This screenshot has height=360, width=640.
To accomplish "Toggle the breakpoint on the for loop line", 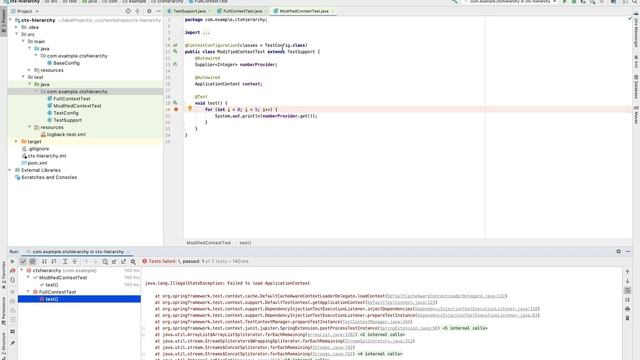I will [176, 109].
